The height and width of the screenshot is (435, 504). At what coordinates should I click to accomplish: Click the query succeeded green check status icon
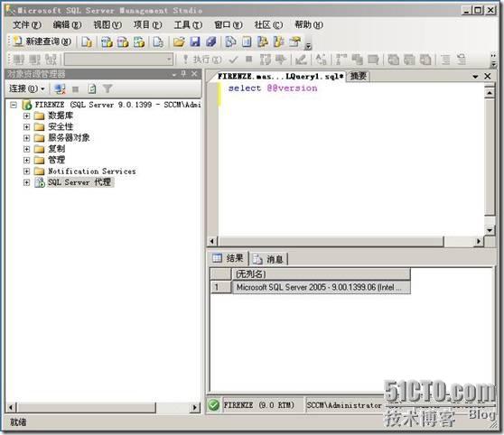click(213, 405)
